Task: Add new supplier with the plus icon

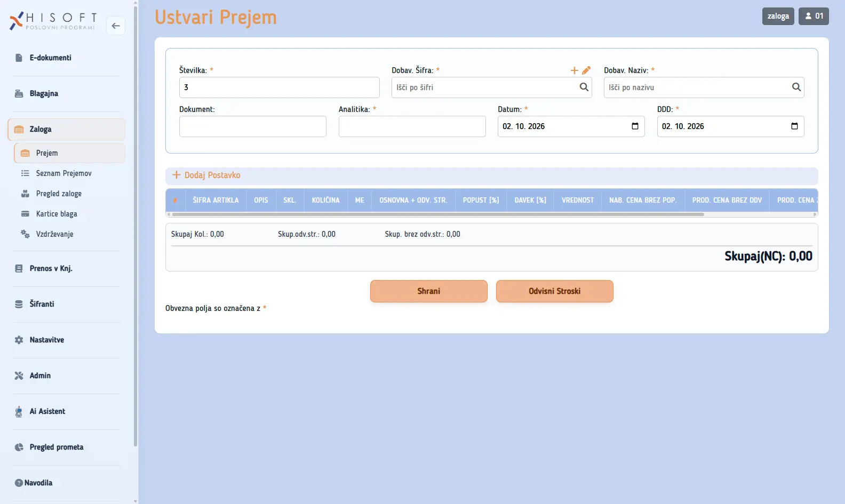Action: pyautogui.click(x=575, y=70)
